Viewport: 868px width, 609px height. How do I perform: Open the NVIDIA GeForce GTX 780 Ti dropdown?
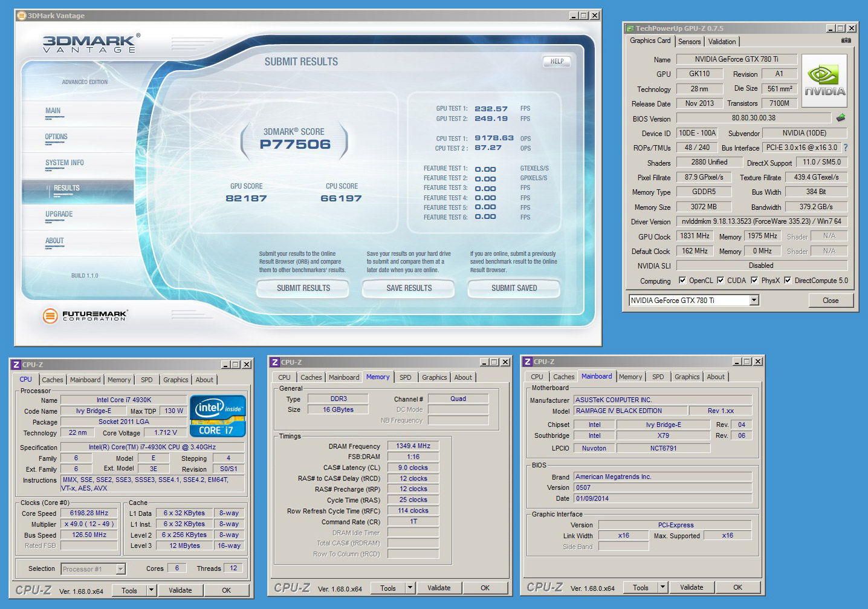[754, 301]
